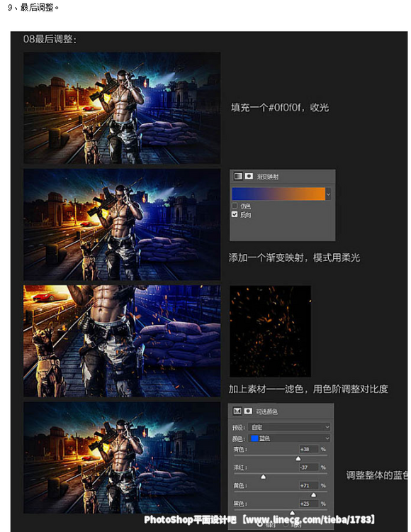Click the selective color adjustment icon
The image size is (411, 532).
[x=237, y=411]
